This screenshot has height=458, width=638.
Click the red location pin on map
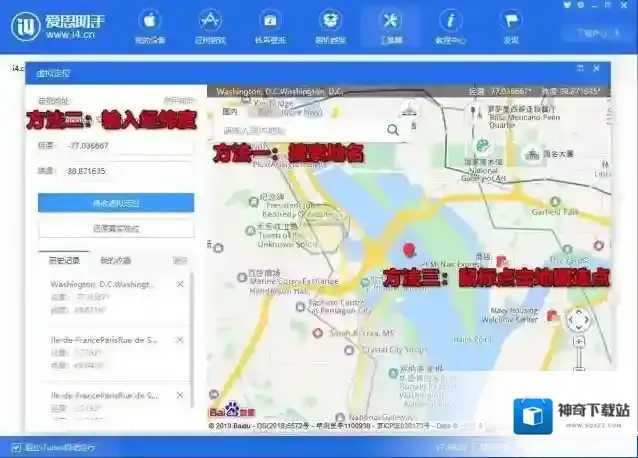408,251
